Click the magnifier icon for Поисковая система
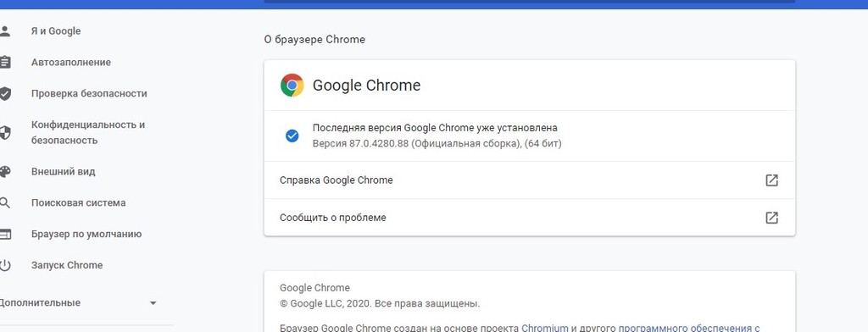This screenshot has height=332, width=868. (x=4, y=202)
